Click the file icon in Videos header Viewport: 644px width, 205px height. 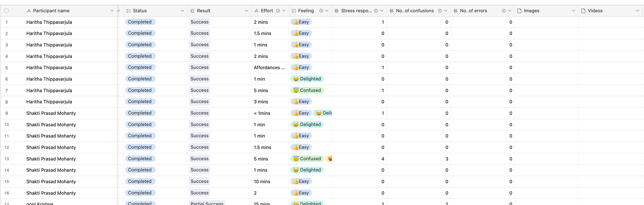[583, 11]
